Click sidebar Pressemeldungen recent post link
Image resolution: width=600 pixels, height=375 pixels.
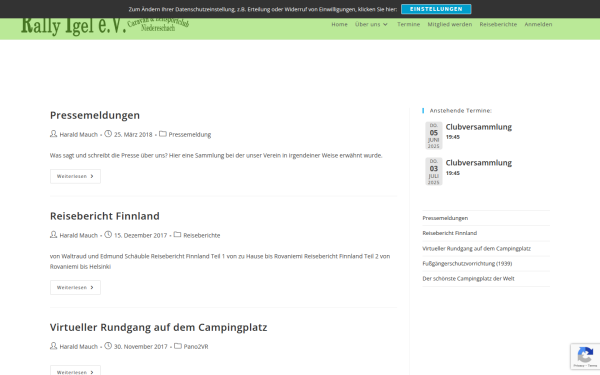click(445, 218)
